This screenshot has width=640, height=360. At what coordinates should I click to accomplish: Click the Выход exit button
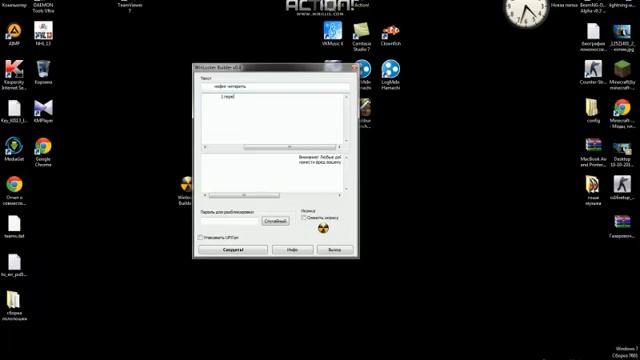coord(335,249)
